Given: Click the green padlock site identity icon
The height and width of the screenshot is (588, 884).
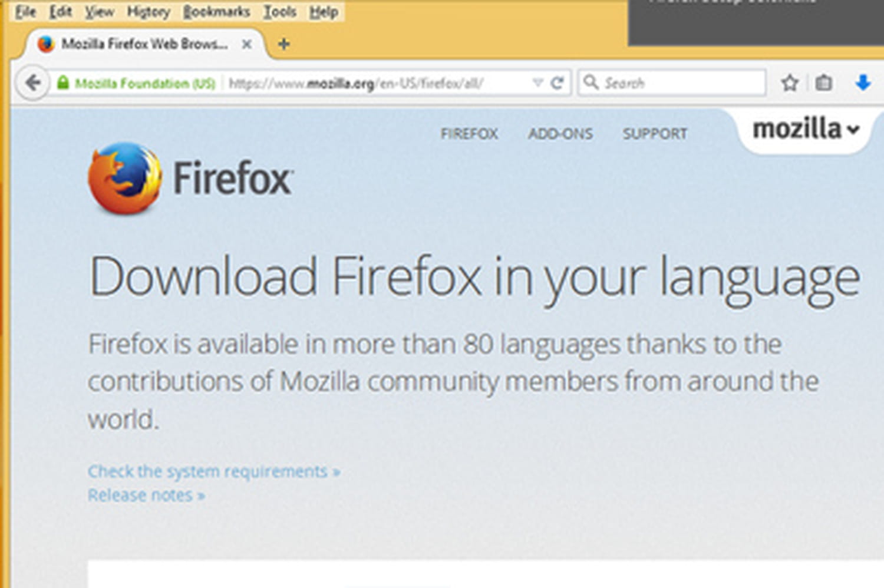Looking at the screenshot, I should pyautogui.click(x=62, y=83).
